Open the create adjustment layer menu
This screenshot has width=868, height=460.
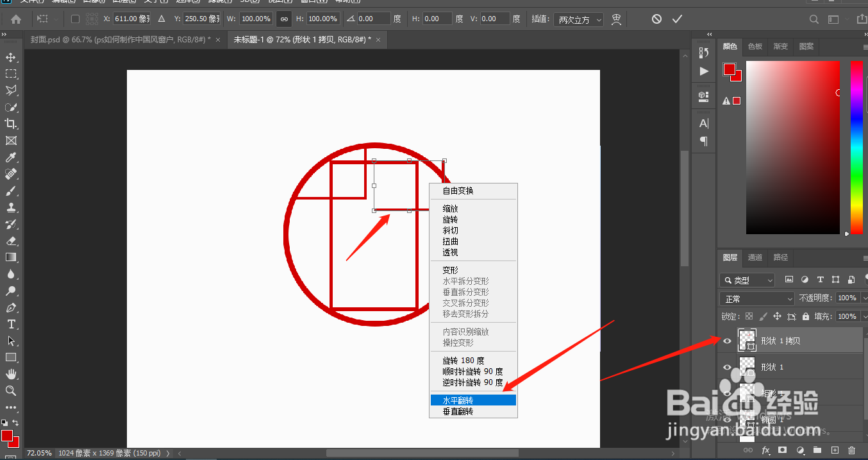point(800,451)
